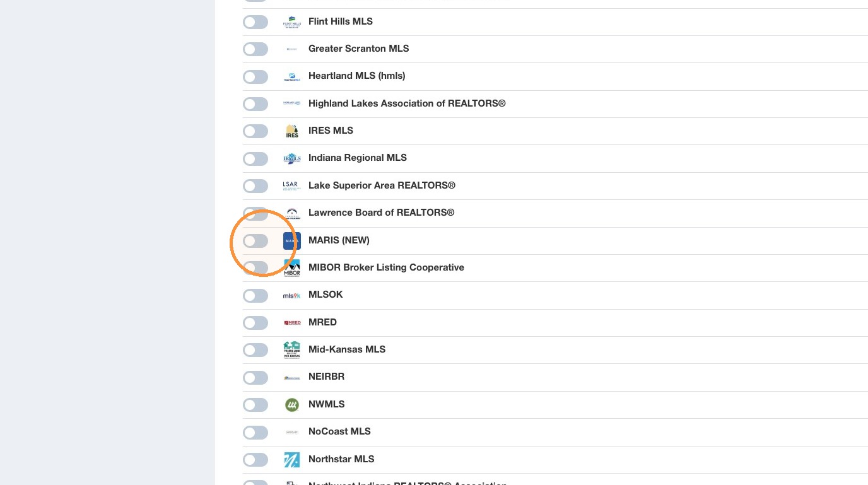Image resolution: width=868 pixels, height=485 pixels.
Task: Select the "Flint Hills MLS" name
Action: [341, 21]
